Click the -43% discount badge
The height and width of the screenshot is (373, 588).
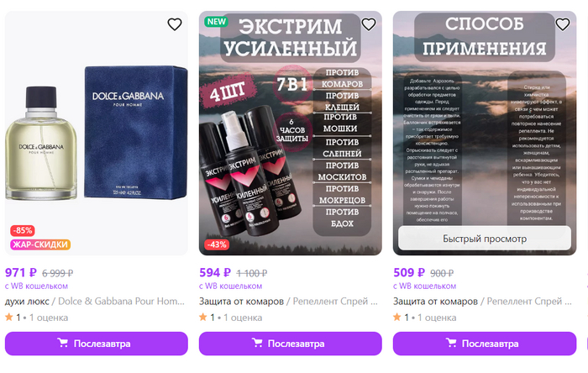click(x=217, y=244)
